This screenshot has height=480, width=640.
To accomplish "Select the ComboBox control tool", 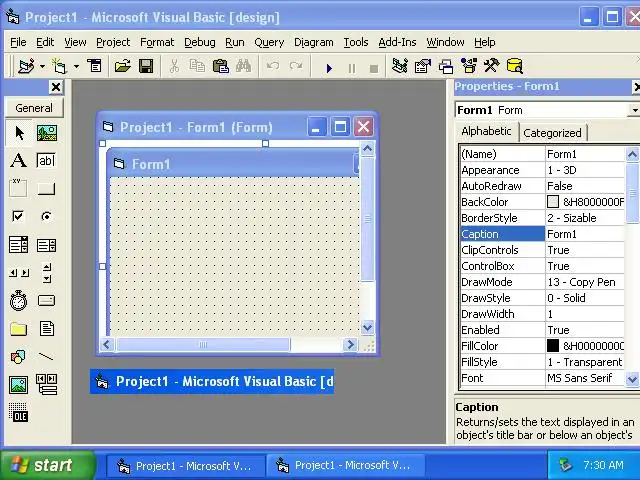I will [19, 245].
